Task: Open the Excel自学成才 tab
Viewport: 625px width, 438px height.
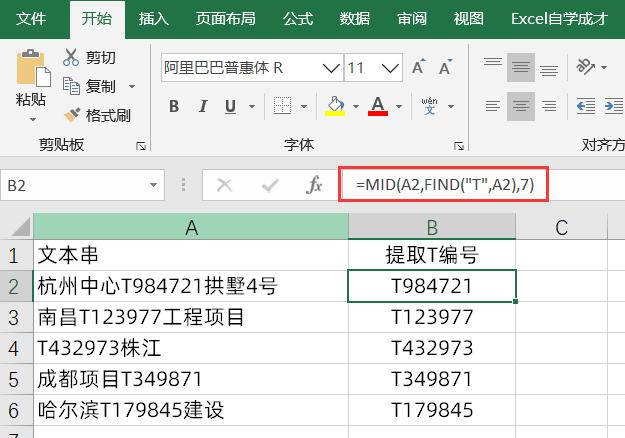Action: point(559,19)
